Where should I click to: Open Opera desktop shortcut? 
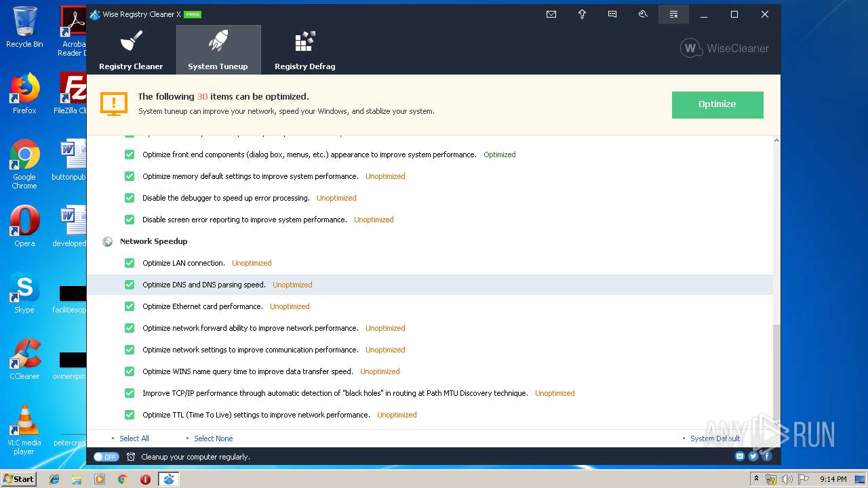(24, 226)
